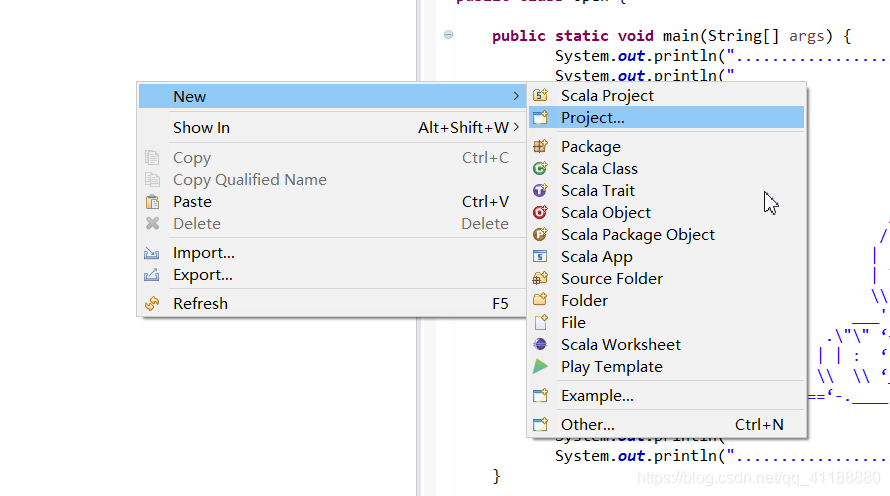Collapse the main method fold marker
The image size is (890, 496).
448,35
